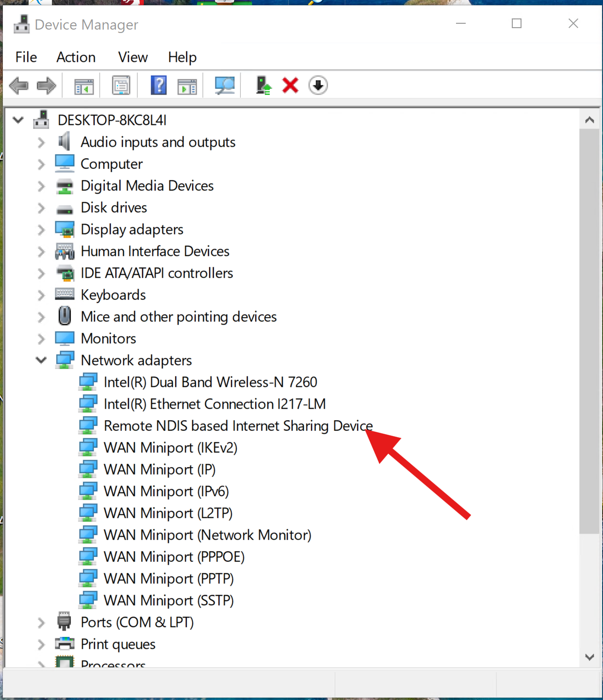Open the Action menu

tap(76, 57)
